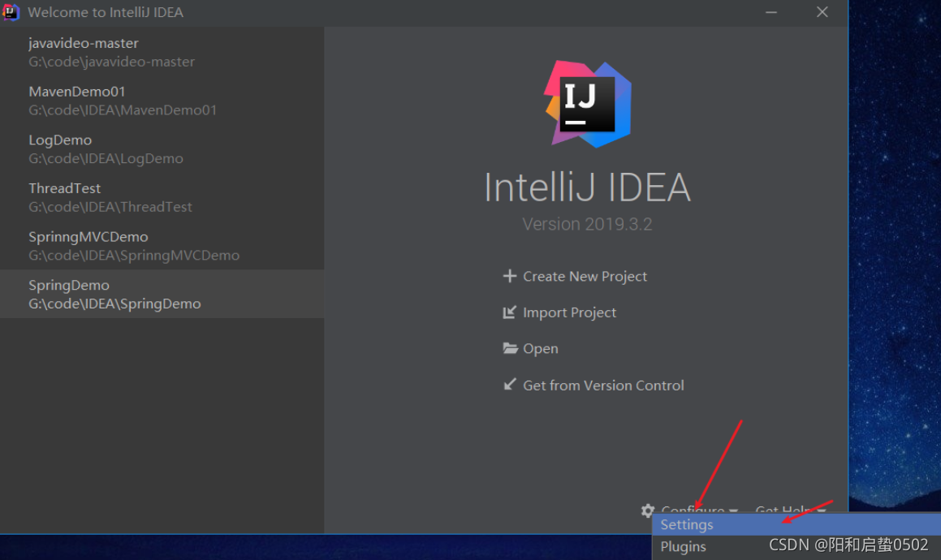Open the highlighted SpringDemo project

pyautogui.click(x=114, y=294)
